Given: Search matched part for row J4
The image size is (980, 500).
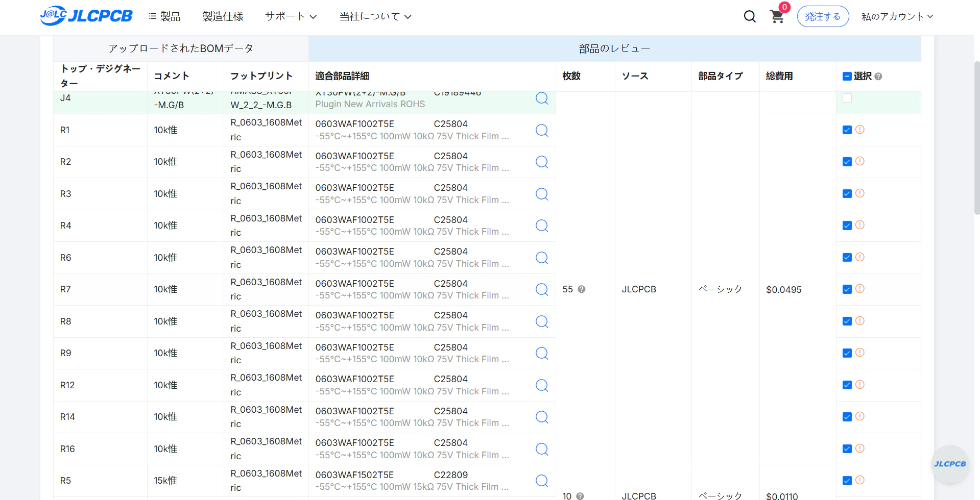Looking at the screenshot, I should (x=542, y=98).
